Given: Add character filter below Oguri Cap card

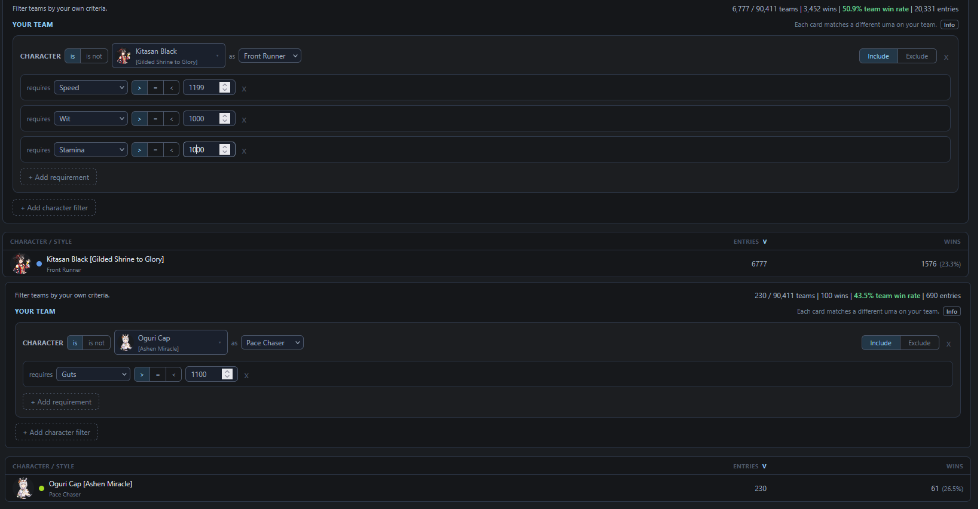Looking at the screenshot, I should 57,433.
